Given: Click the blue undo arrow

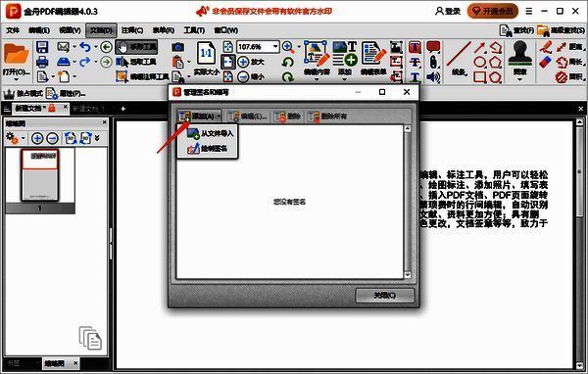Looking at the screenshot, I should click(85, 47).
